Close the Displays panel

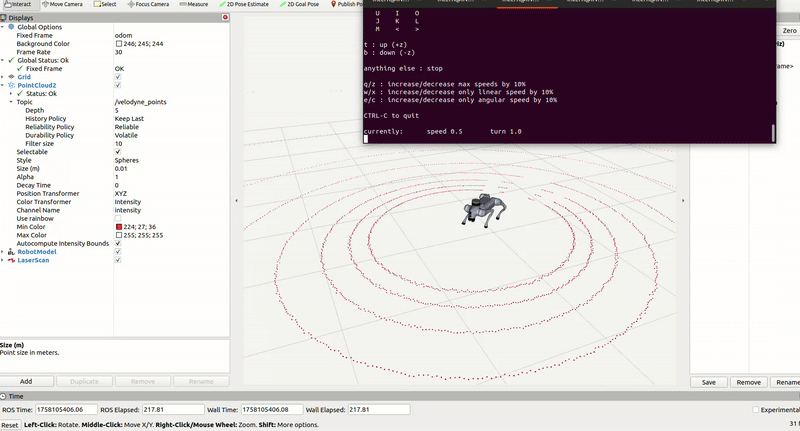pos(225,17)
